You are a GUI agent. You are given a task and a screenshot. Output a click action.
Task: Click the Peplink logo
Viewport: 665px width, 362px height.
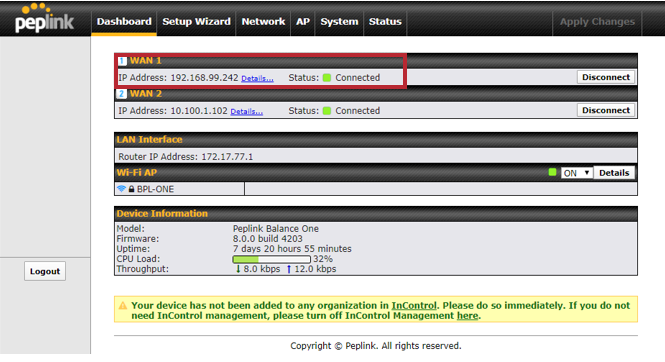(x=44, y=18)
